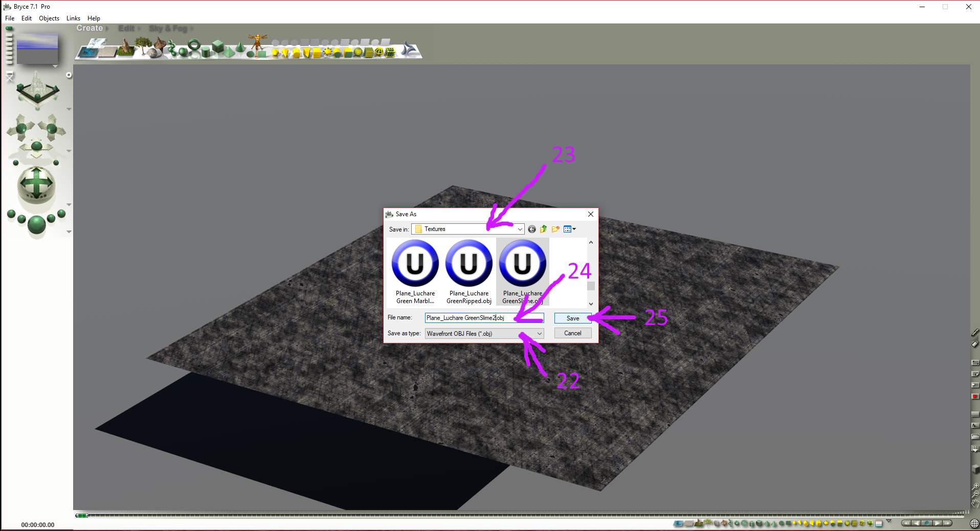
Task: Click the large trackball camera control
Action: [x=36, y=184]
